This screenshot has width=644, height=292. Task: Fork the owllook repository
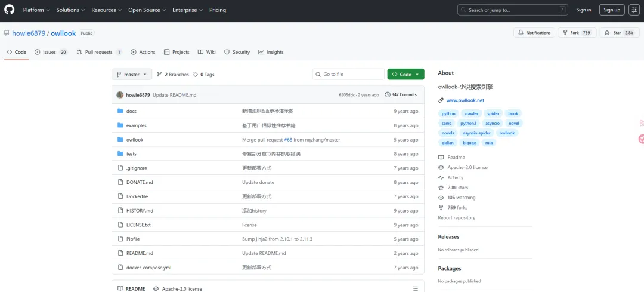(577, 33)
